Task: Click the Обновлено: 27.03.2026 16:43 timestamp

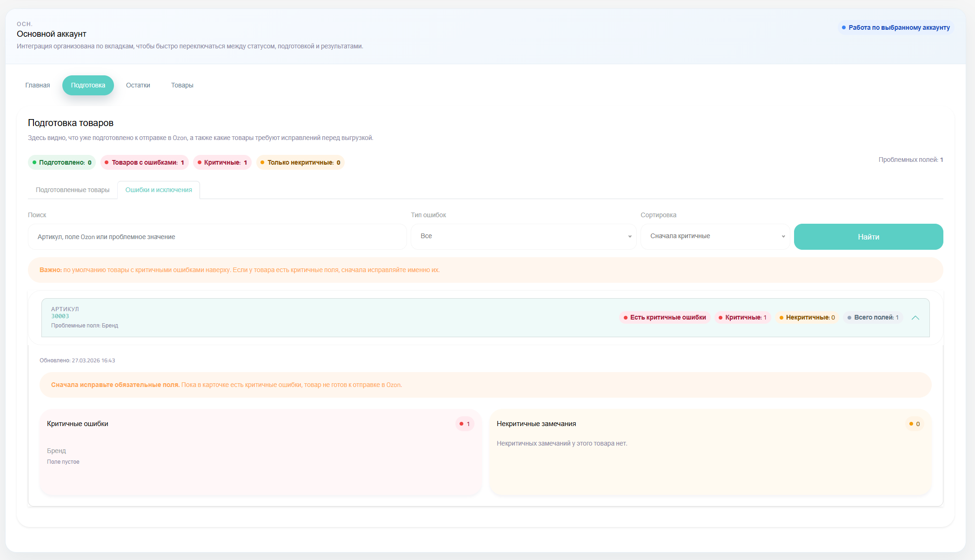Action: coord(77,360)
